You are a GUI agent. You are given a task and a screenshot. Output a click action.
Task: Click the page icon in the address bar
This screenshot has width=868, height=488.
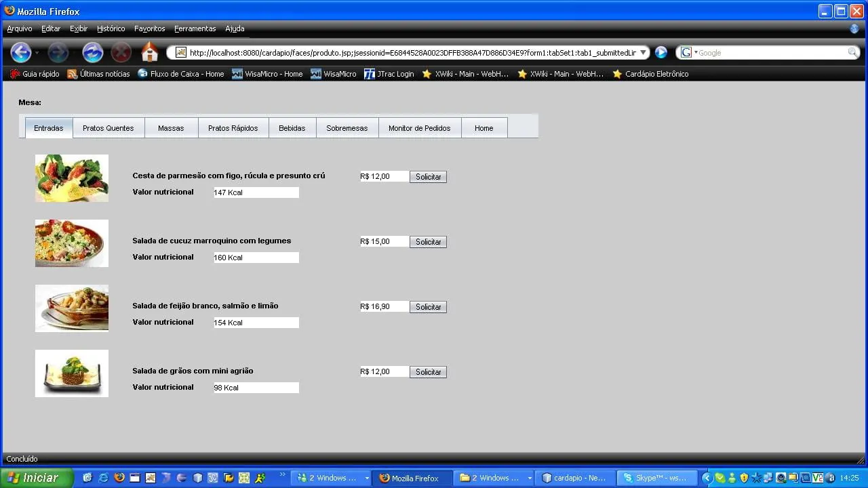pyautogui.click(x=181, y=52)
